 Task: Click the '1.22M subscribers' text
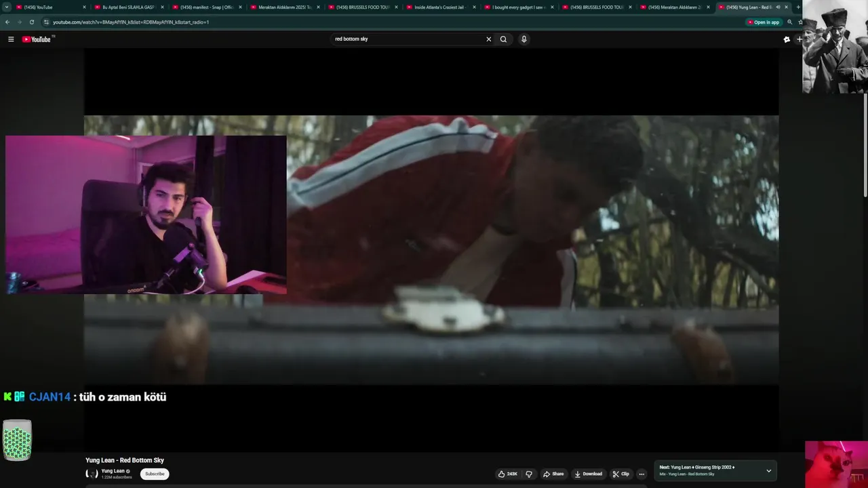[x=117, y=477]
